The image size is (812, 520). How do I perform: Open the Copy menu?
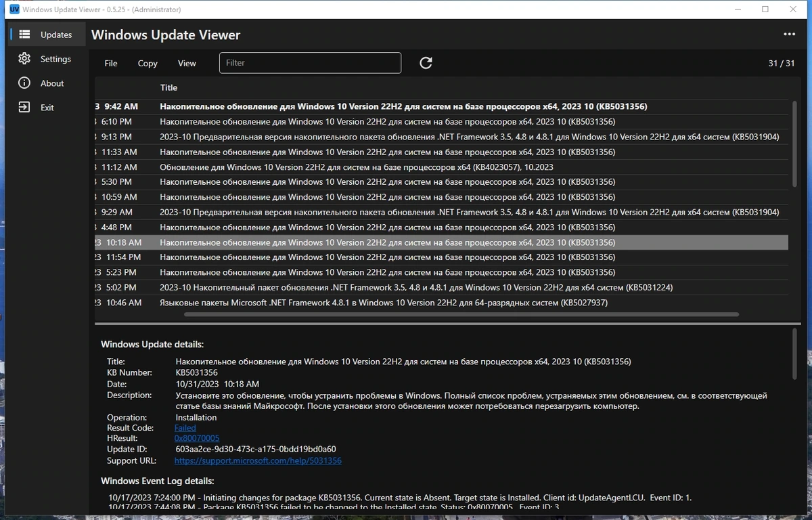[148, 63]
